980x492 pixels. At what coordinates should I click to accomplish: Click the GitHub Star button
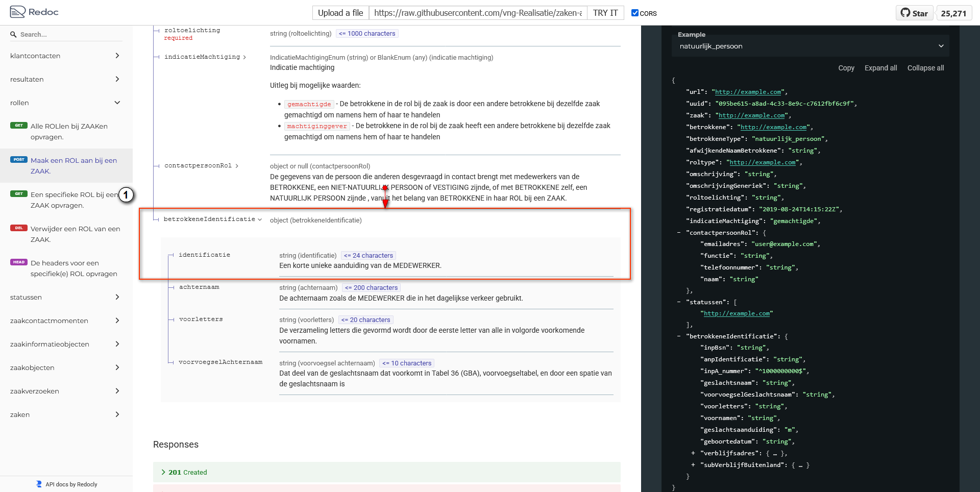[x=914, y=13]
